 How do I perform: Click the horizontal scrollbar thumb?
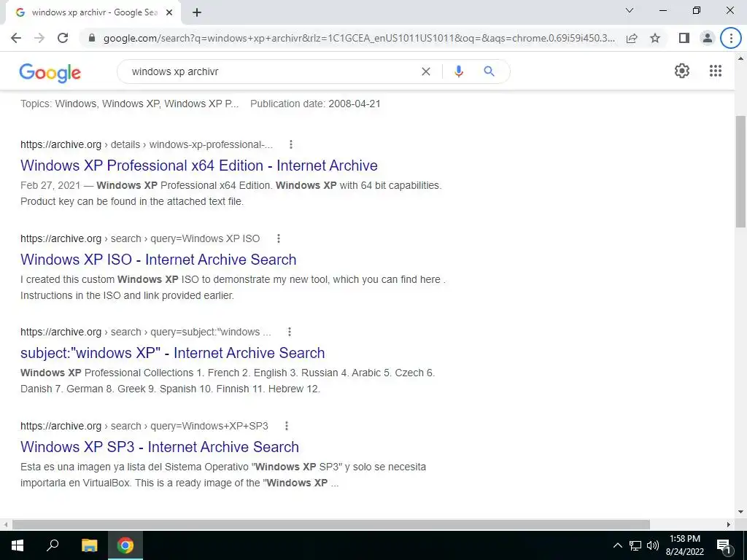click(331, 524)
